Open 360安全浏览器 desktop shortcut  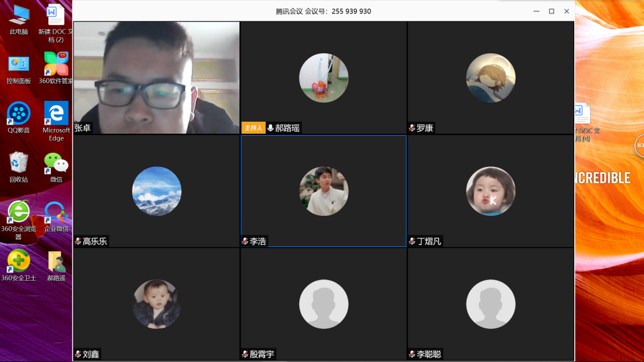(x=18, y=212)
